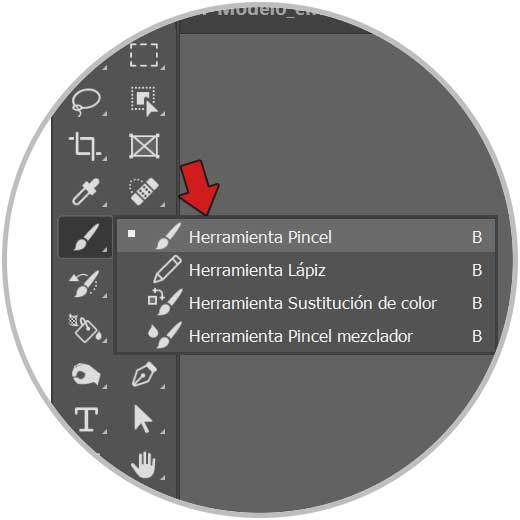Select the Path Selection arrow tool
The height and width of the screenshot is (520, 520).
pos(142,419)
